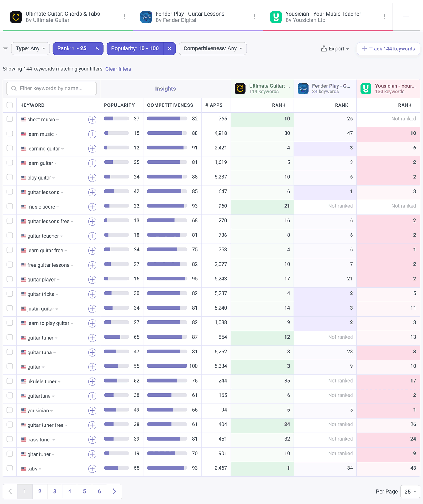The width and height of the screenshot is (423, 504).
Task: Sort by # Apps column header
Action: tap(214, 105)
